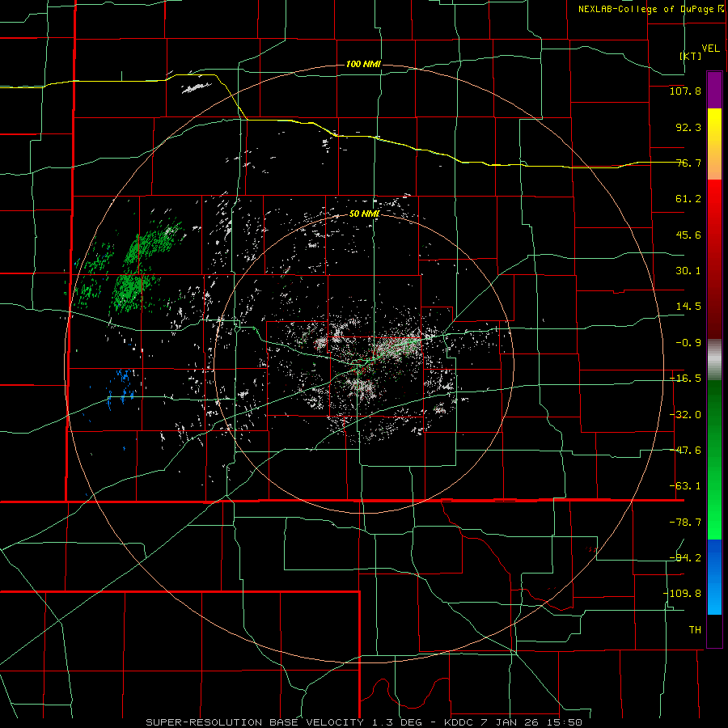The image size is (728, 728).
Task: Click the [KT] units label
Action: pos(691,56)
